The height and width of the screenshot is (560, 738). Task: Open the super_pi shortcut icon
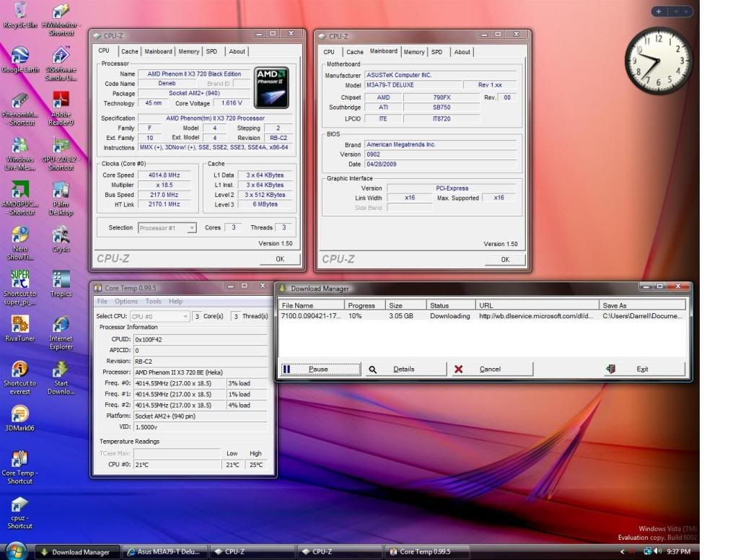(x=19, y=288)
